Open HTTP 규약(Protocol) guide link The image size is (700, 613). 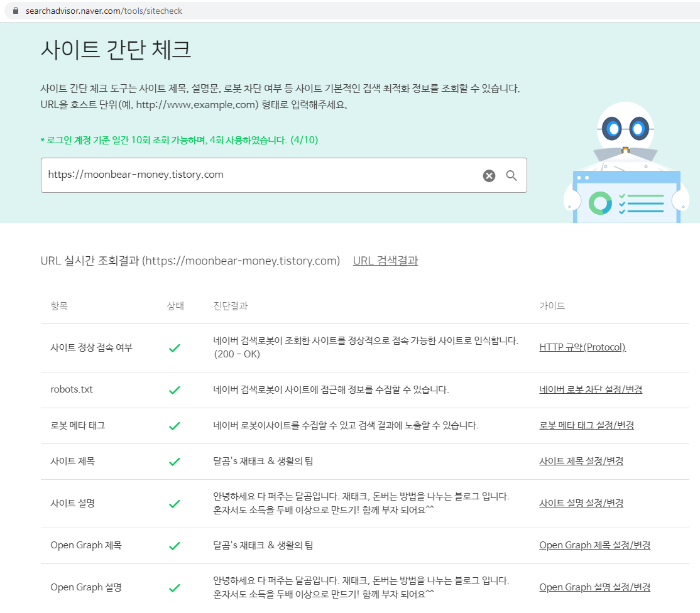click(x=582, y=347)
